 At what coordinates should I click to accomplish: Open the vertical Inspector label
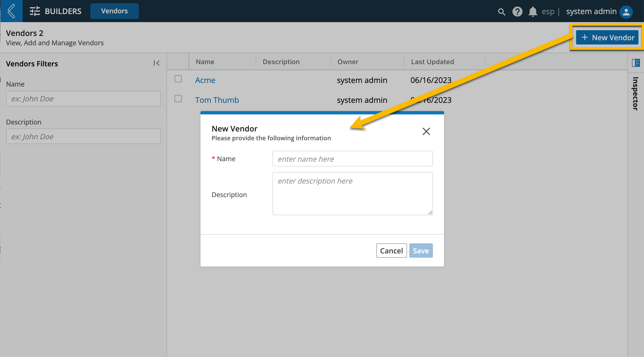point(636,94)
